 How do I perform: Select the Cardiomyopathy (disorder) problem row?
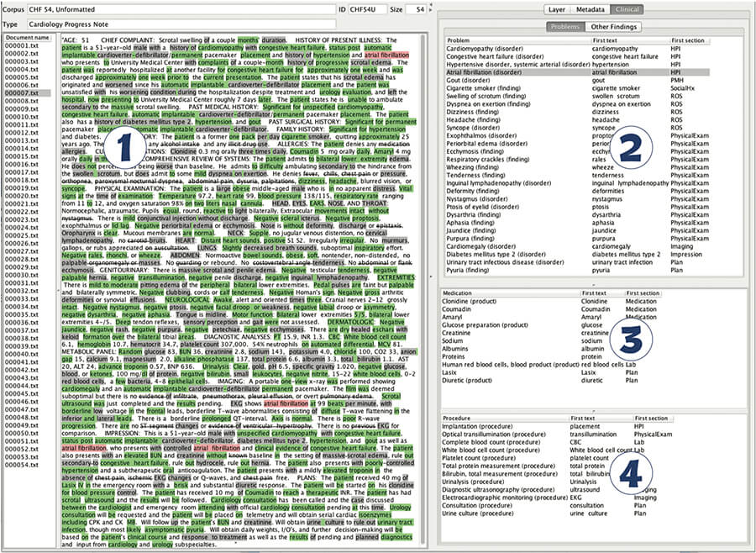coord(578,49)
